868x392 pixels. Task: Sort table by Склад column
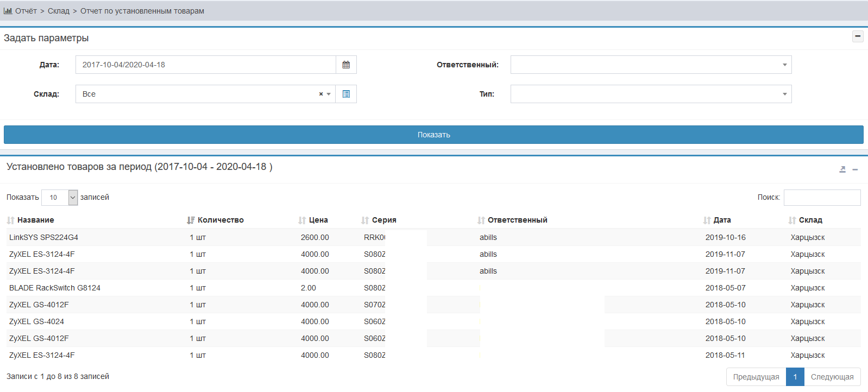pos(810,220)
